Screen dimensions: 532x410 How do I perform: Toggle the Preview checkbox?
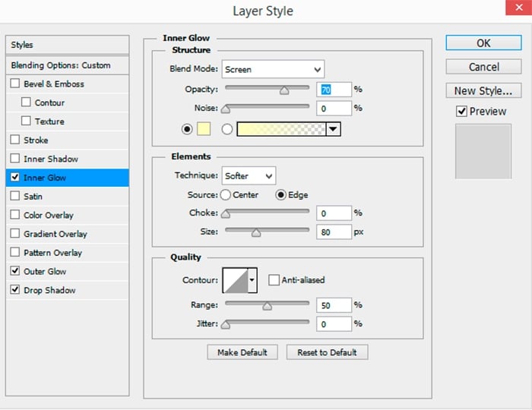point(461,111)
